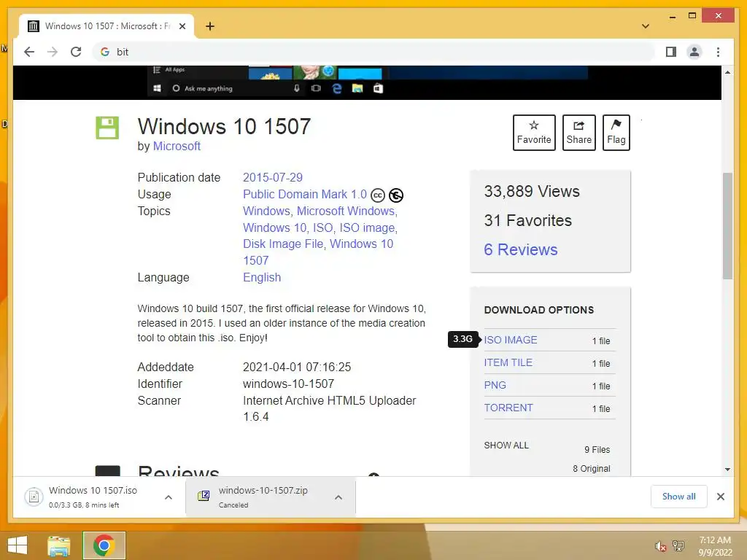Click the public domain no-copyright icon

point(396,195)
